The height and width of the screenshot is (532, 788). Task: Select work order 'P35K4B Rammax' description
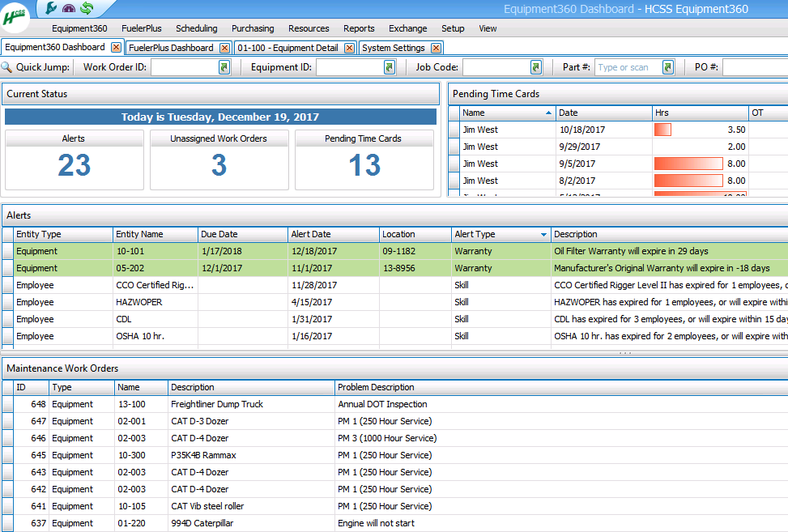click(x=203, y=456)
